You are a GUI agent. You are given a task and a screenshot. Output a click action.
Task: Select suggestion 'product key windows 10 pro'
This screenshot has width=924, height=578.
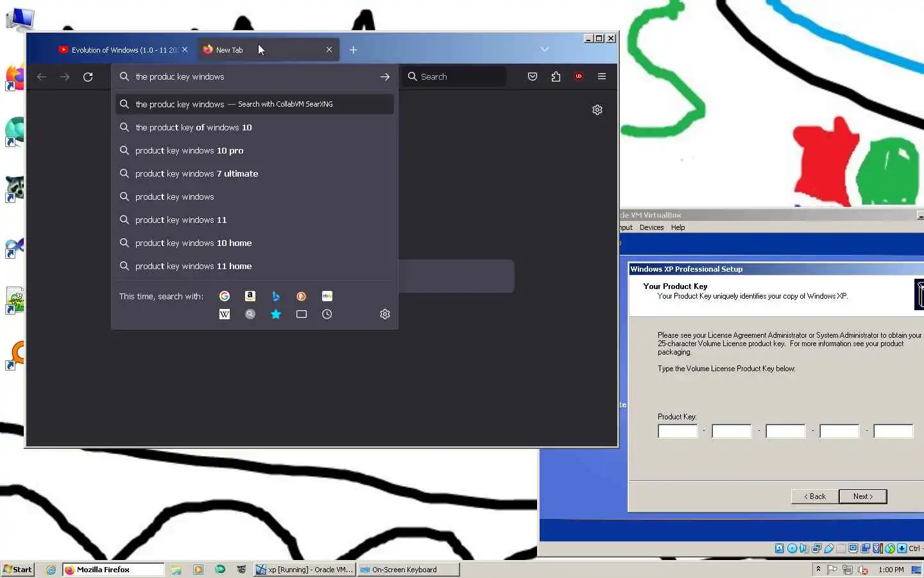pyautogui.click(x=255, y=150)
